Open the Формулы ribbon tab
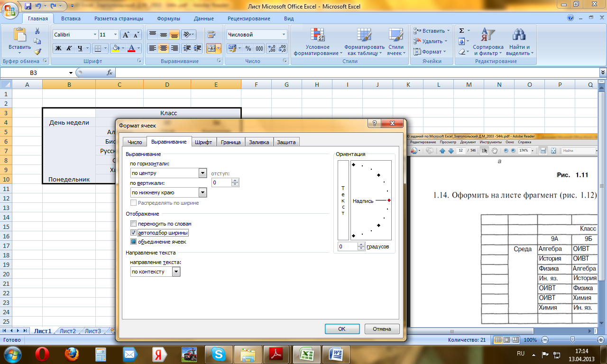This screenshot has height=364, width=607. click(x=168, y=18)
